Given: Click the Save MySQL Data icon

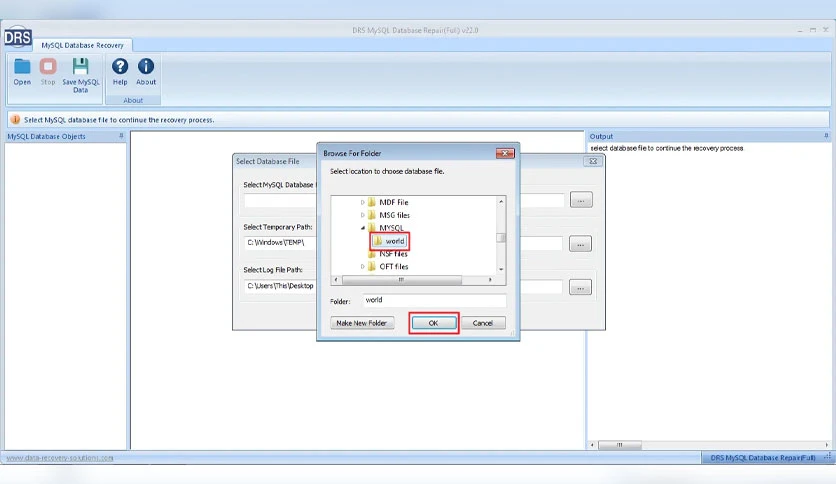Looking at the screenshot, I should (81, 75).
